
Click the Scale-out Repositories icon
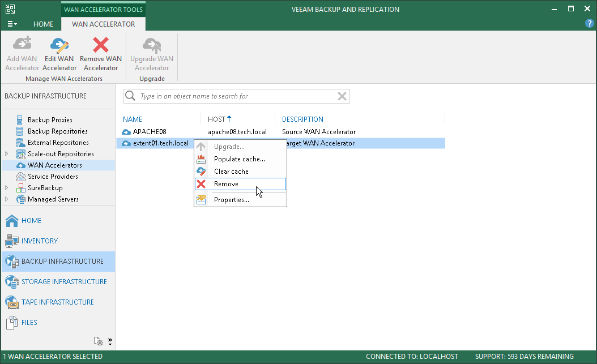pyautogui.click(x=20, y=153)
